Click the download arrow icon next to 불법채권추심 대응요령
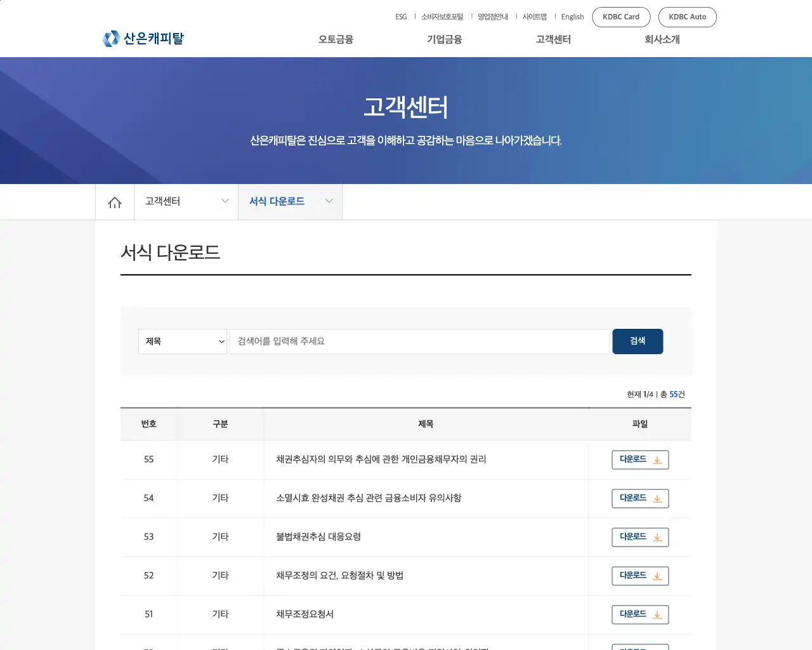Viewport: 812px width, 650px height. (x=658, y=537)
